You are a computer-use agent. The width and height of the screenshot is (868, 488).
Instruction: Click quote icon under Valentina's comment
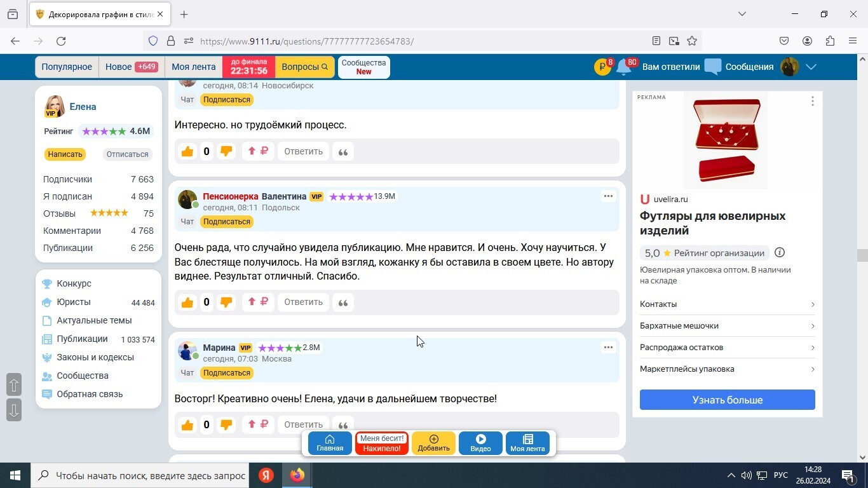pos(343,302)
